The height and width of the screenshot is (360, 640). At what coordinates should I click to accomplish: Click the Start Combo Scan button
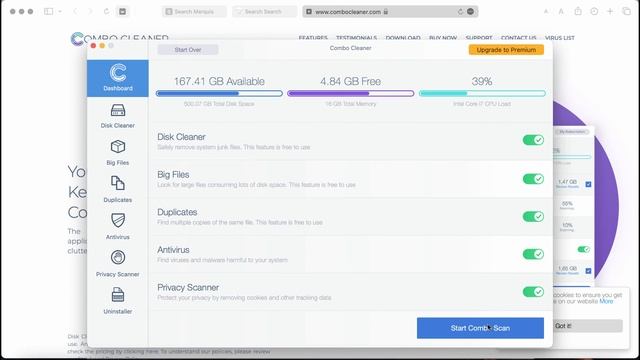pos(480,328)
